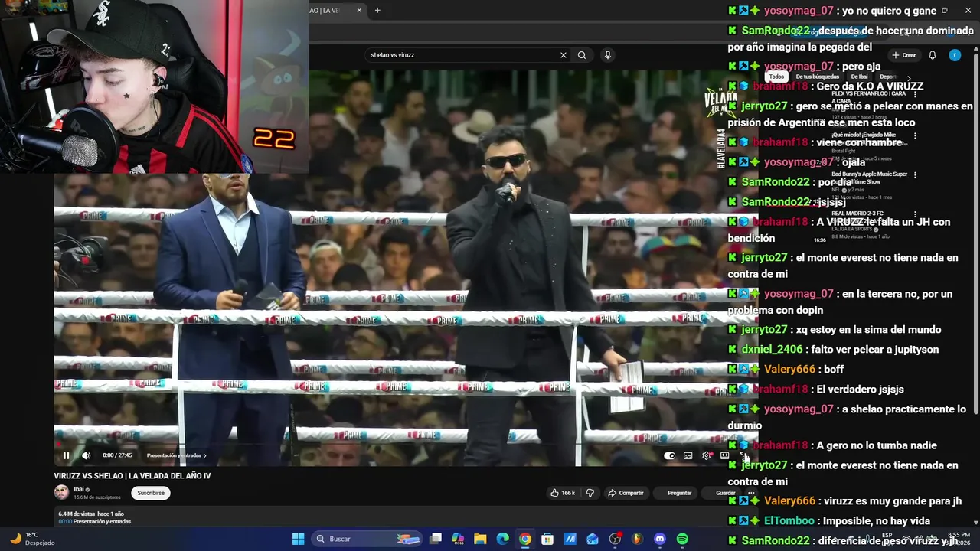This screenshot has width=980, height=551.
Task: Select the 'De Ibai' chip
Action: (x=859, y=77)
